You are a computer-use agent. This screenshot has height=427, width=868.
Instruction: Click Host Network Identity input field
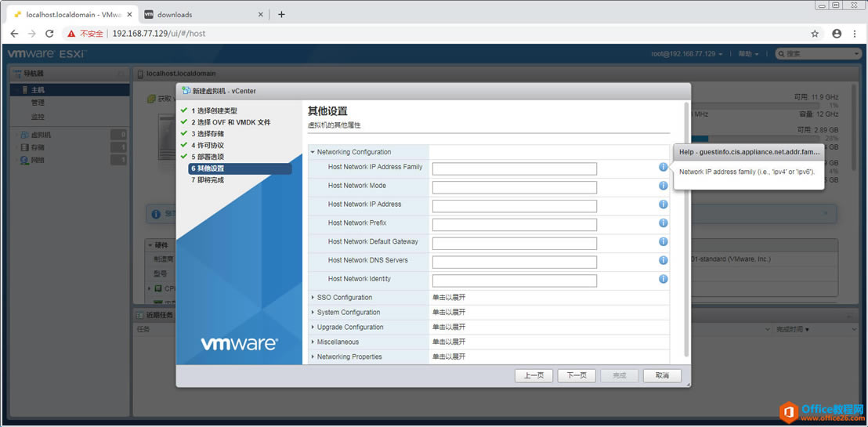(514, 280)
